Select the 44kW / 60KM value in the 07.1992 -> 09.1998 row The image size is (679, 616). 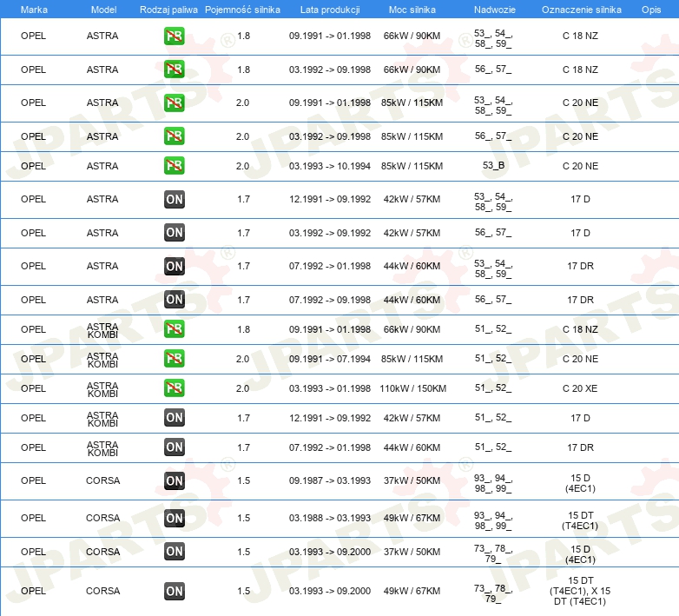tap(412, 300)
